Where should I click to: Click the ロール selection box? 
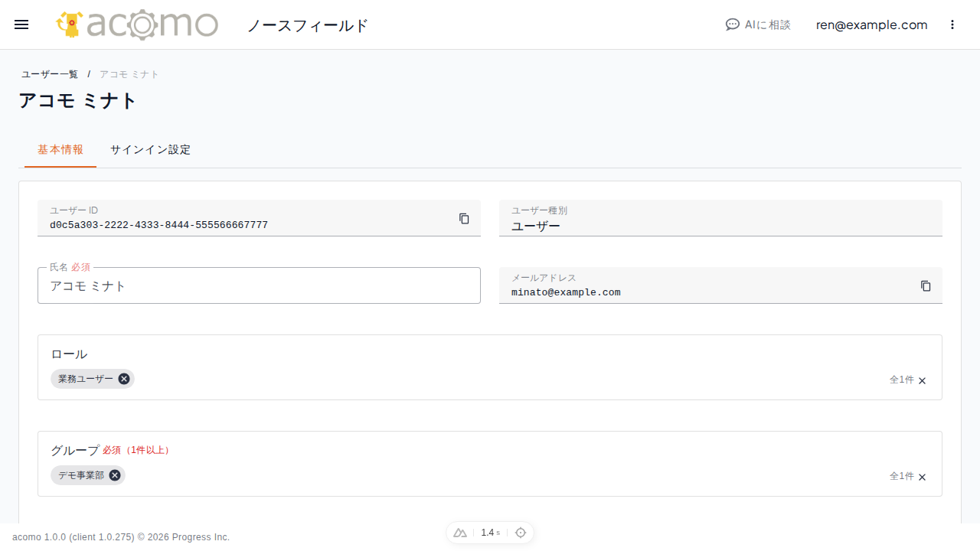point(490,367)
